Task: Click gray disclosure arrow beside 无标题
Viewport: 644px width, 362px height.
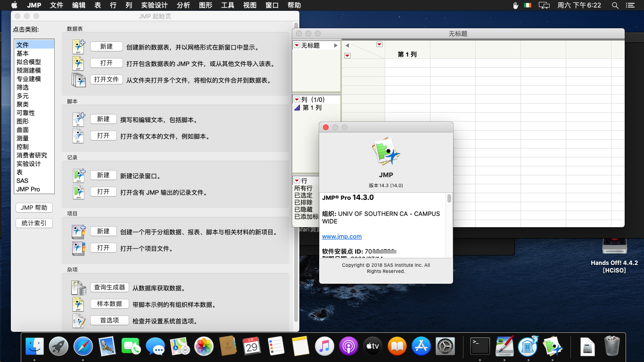Action: point(336,46)
